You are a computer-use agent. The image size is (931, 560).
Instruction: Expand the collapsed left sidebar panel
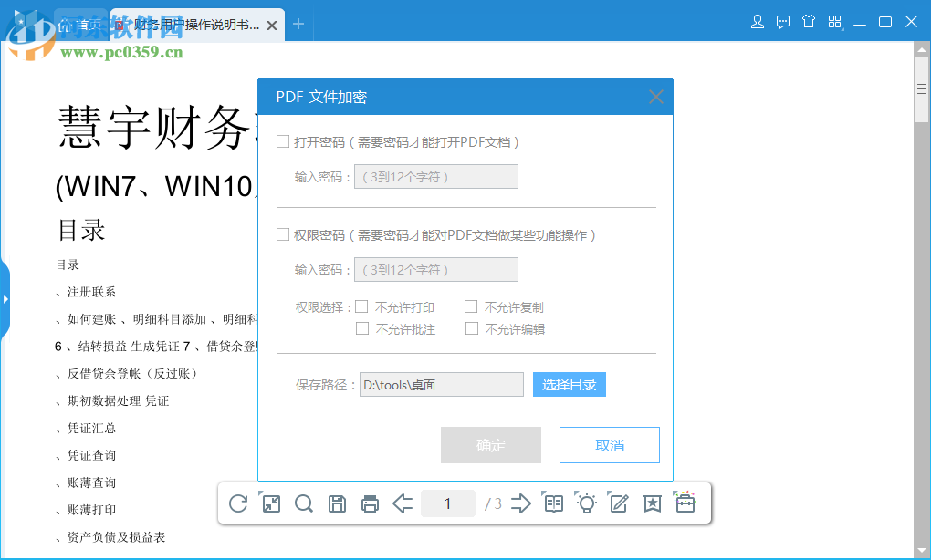(5, 298)
